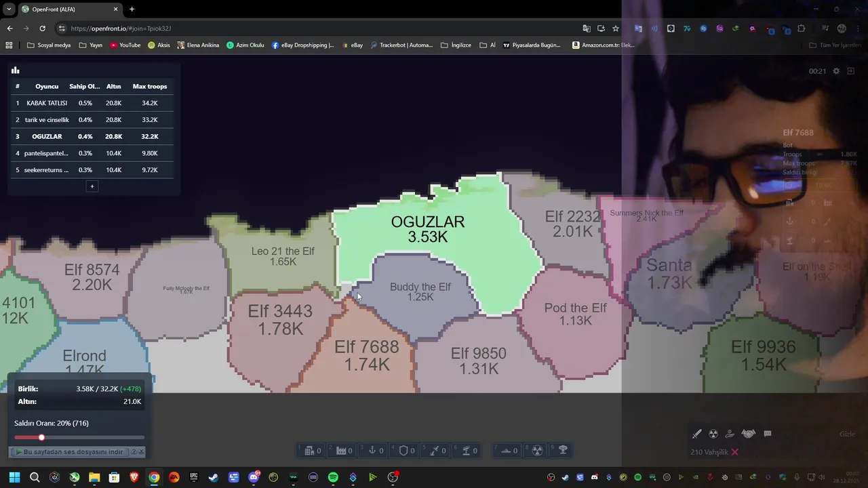
Task: Open the tab search dropdown
Action: (x=9, y=9)
